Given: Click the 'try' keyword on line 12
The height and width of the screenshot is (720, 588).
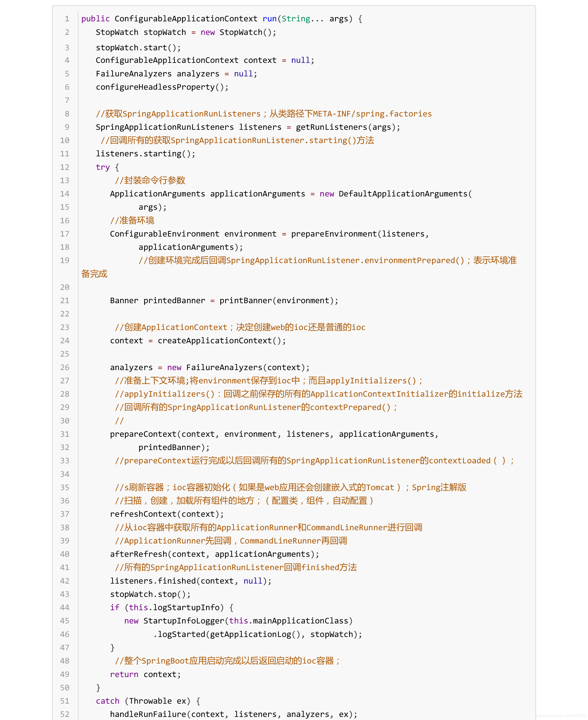Looking at the screenshot, I should (103, 167).
